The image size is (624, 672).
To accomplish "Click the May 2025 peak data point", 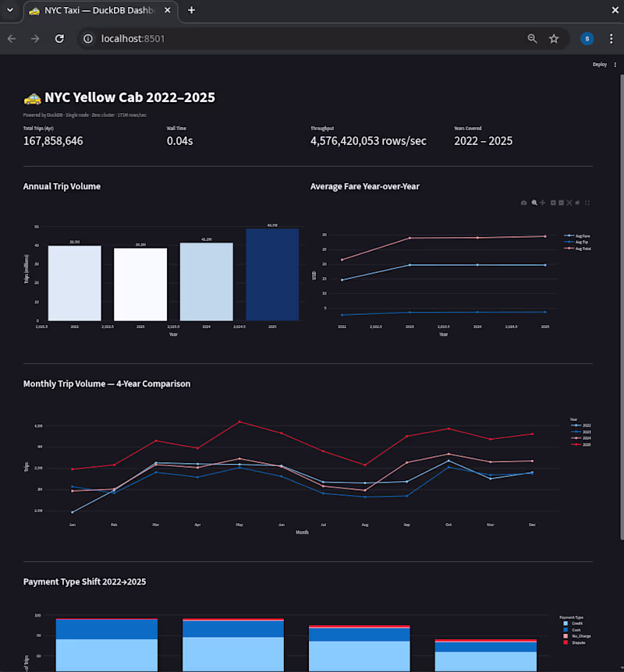I will (239, 422).
